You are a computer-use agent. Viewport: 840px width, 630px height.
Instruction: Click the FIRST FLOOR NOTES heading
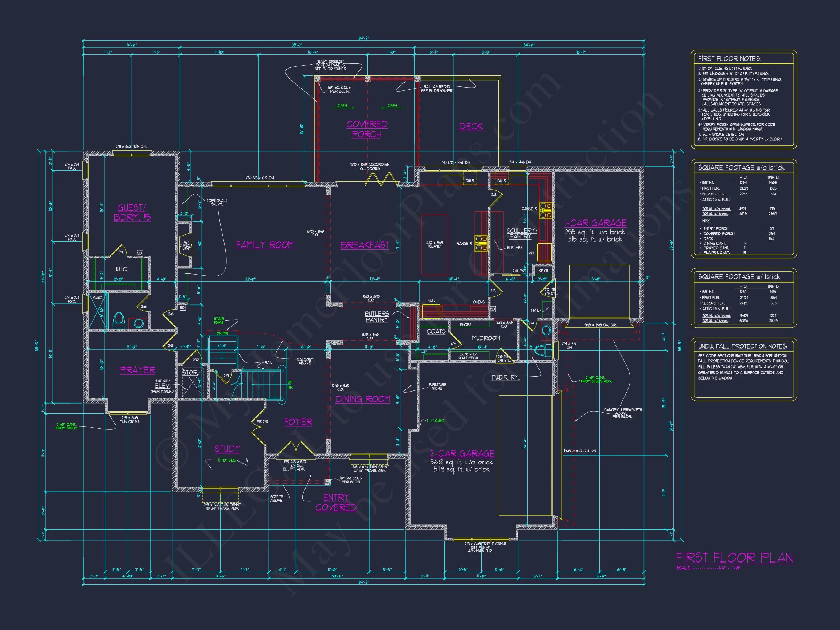729,59
